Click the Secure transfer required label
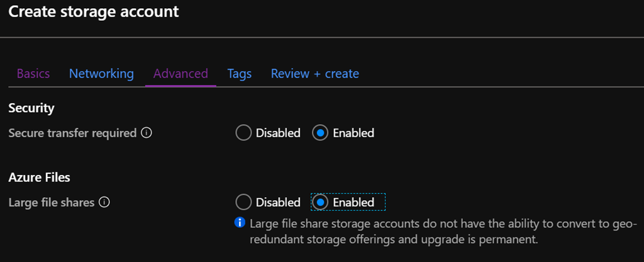 click(x=72, y=133)
